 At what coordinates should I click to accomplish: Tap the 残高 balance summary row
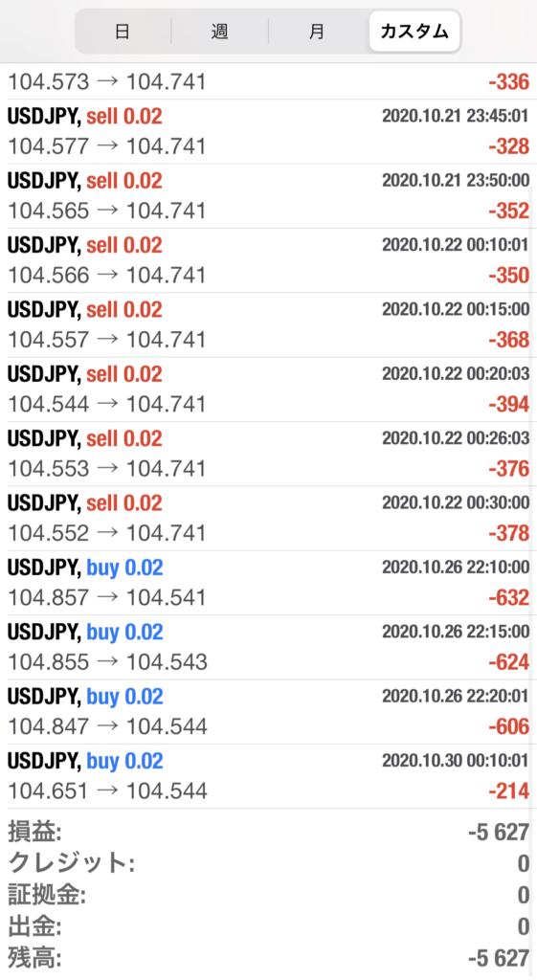tap(268, 957)
